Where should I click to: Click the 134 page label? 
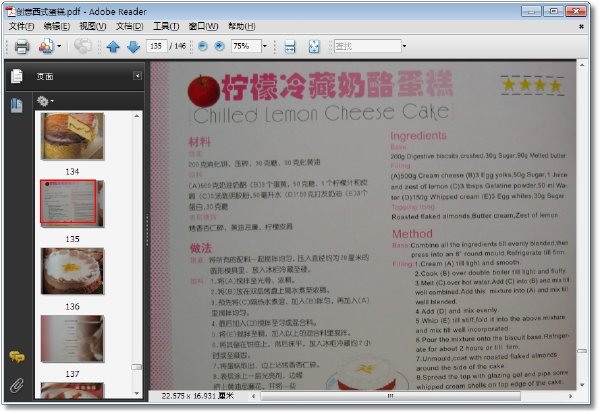(x=72, y=172)
